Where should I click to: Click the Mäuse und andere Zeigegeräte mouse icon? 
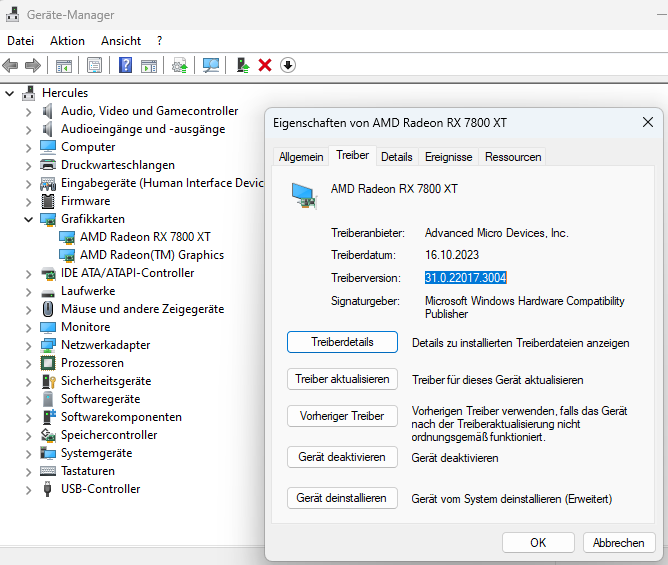(x=48, y=309)
